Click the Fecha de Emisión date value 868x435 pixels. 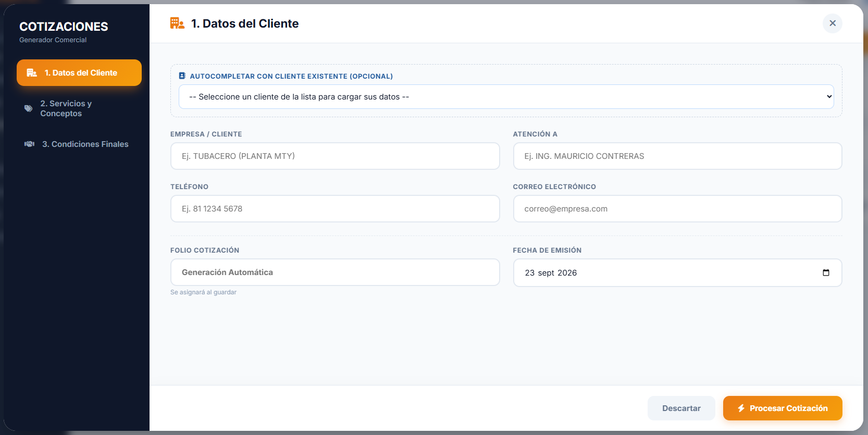[x=551, y=273]
